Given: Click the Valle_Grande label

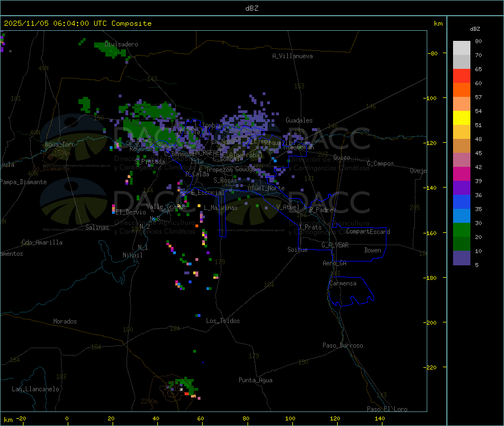Looking at the screenshot, I should coord(166,206).
